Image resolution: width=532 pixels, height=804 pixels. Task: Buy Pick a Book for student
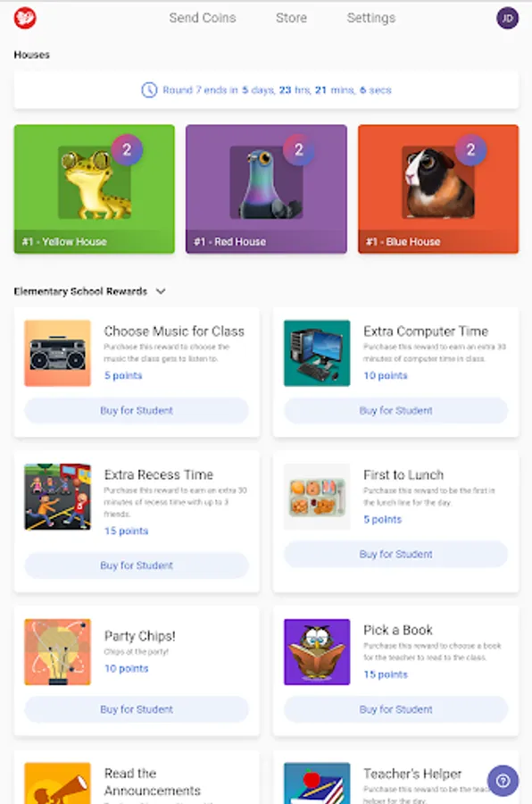[396, 709]
